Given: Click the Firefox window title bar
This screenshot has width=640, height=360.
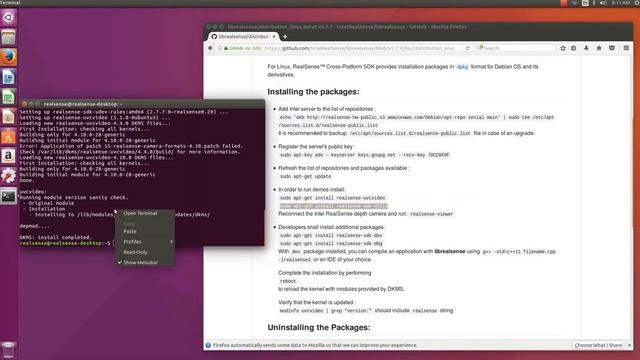Looking at the screenshot, I should [418, 27].
